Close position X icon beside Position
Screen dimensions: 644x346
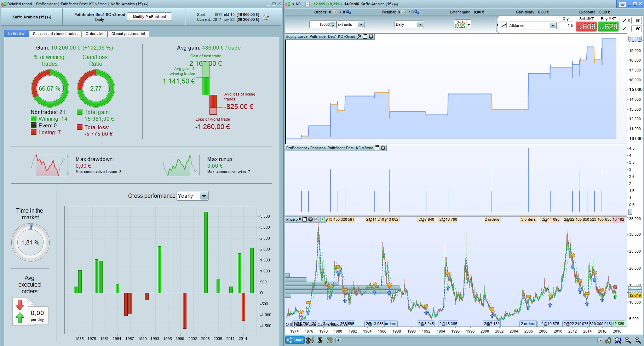pos(403,12)
